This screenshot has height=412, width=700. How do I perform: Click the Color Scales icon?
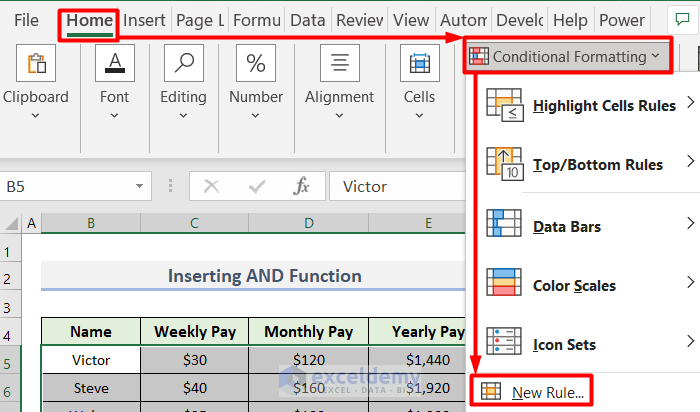click(504, 282)
